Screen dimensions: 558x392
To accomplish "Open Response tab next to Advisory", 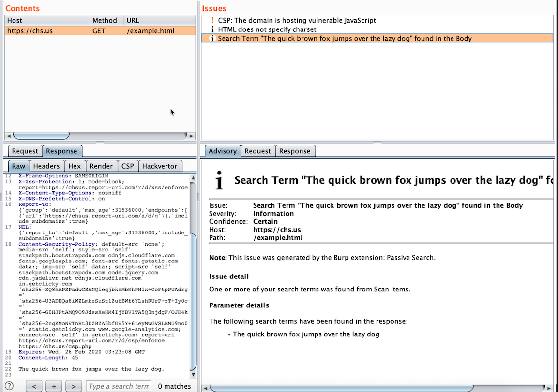I will tap(294, 151).
